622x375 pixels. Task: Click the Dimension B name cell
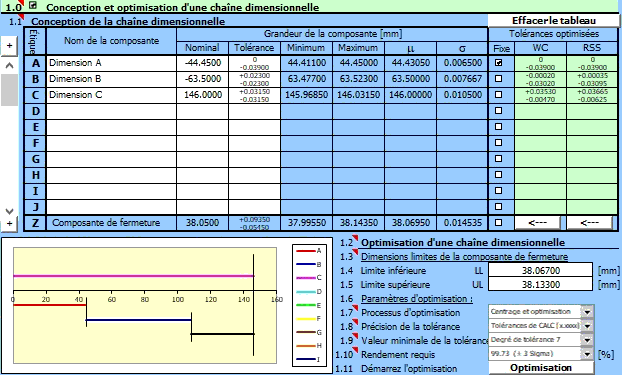click(x=111, y=79)
